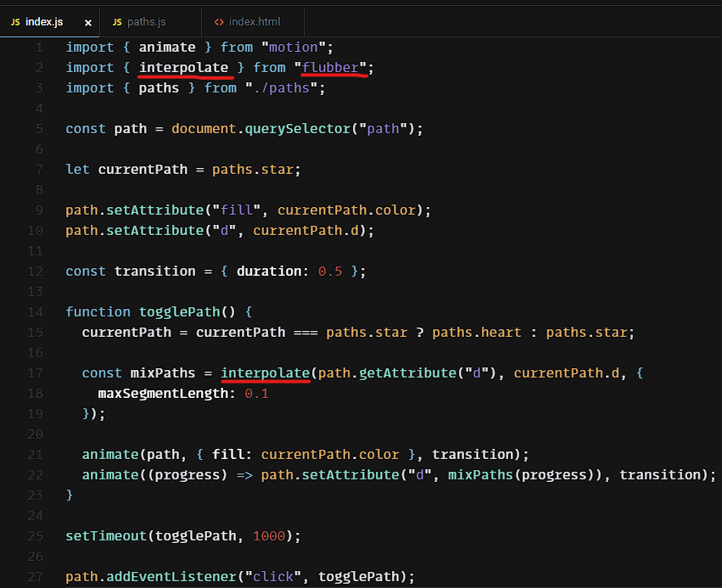Click the JS file icon on index.js tab
722x588 pixels.
click(x=15, y=21)
